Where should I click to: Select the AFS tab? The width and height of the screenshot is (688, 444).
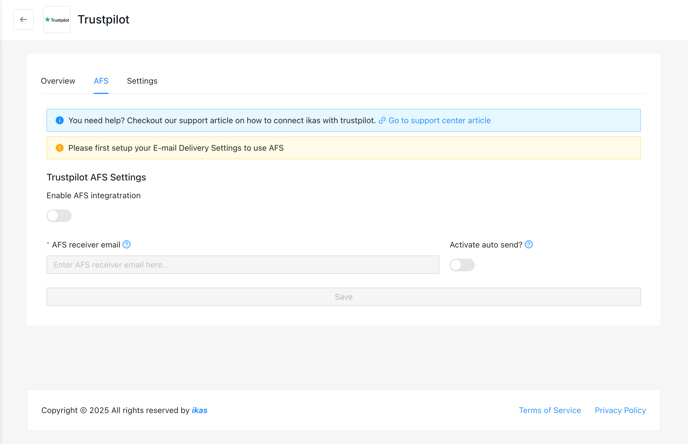[101, 81]
